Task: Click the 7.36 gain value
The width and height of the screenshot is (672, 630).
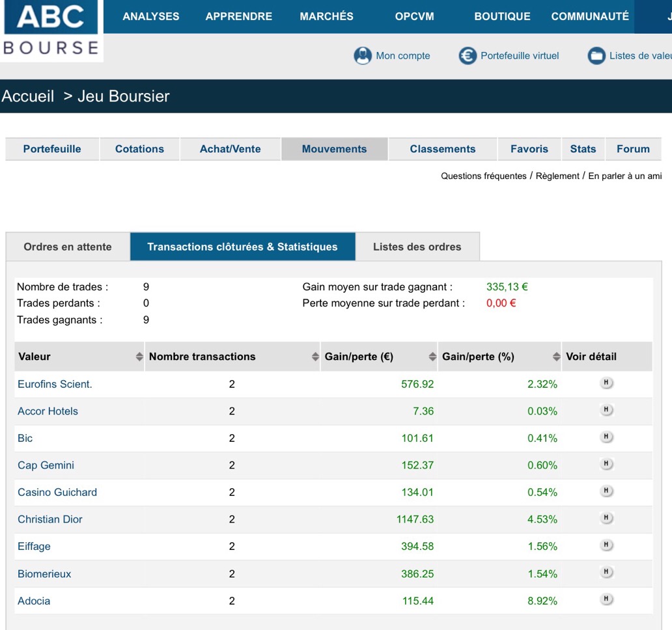Action: (423, 411)
